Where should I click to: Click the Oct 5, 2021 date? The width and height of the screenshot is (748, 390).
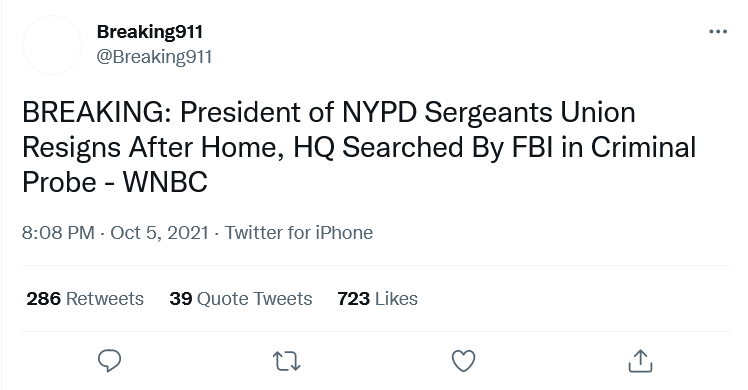[x=160, y=233]
